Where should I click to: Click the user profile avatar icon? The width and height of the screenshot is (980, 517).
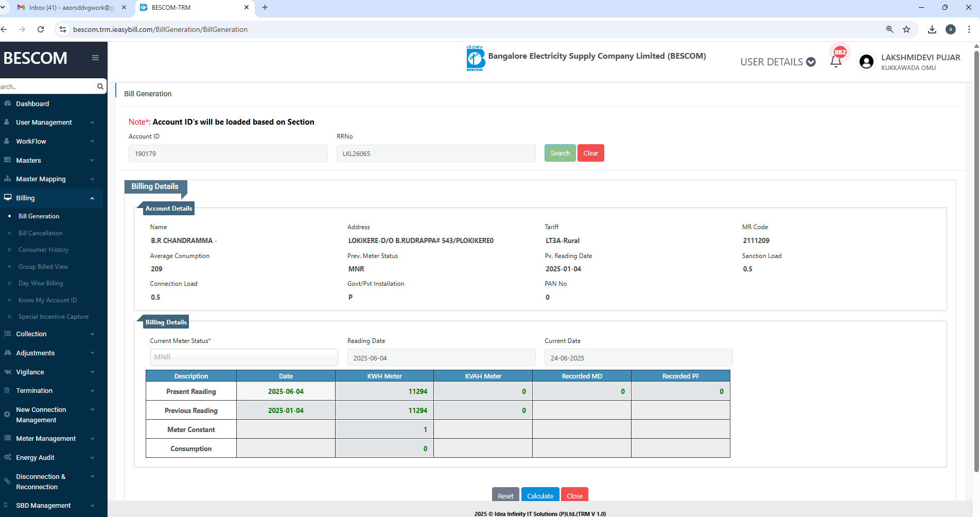(867, 62)
